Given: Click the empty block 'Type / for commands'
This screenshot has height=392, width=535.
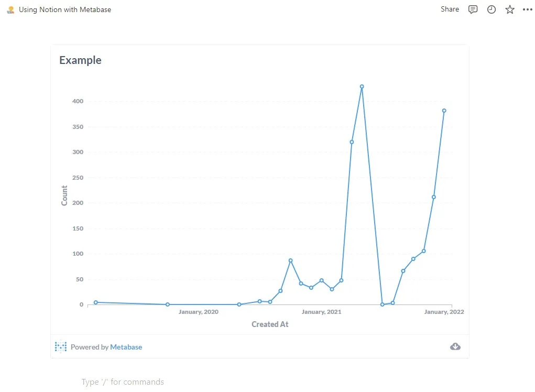Looking at the screenshot, I should coord(123,382).
